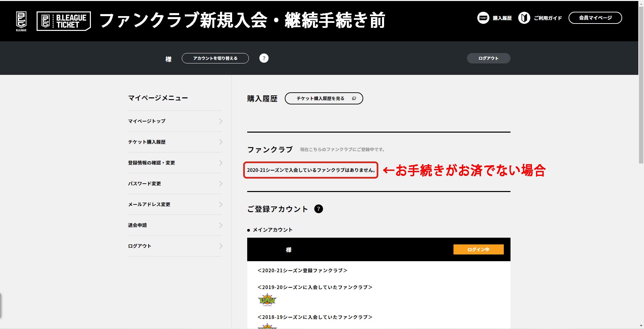Click the orange ログイン中 badge
Viewport: 644px width, 329px height.
click(478, 249)
